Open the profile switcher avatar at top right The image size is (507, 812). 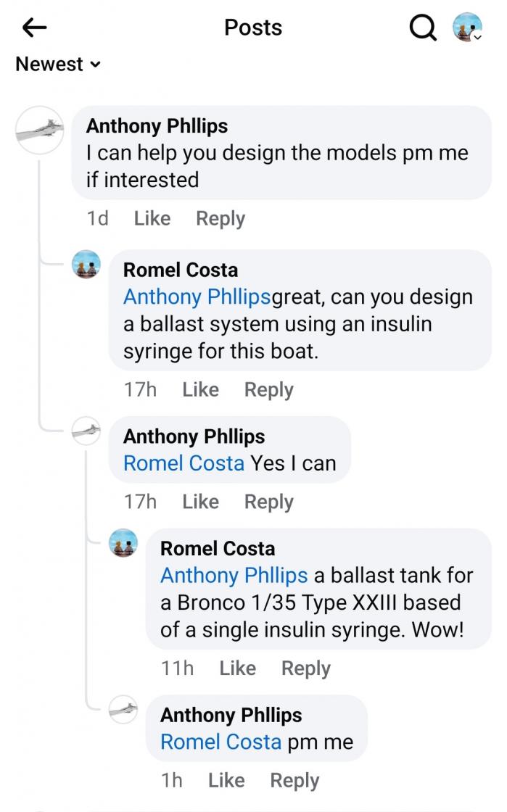[x=467, y=28]
